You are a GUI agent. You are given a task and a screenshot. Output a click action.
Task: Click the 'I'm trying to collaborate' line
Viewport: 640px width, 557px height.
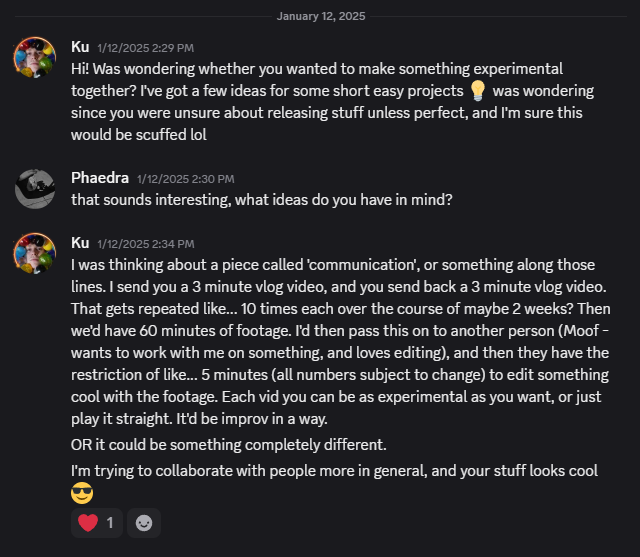[334, 470]
